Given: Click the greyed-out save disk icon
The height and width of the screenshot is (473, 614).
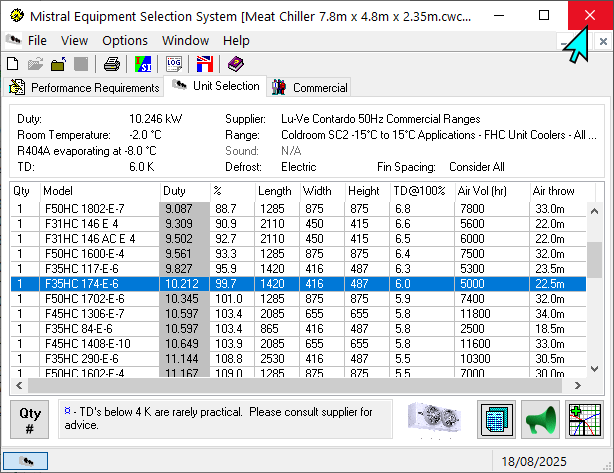Looking at the screenshot, I should pyautogui.click(x=81, y=64).
